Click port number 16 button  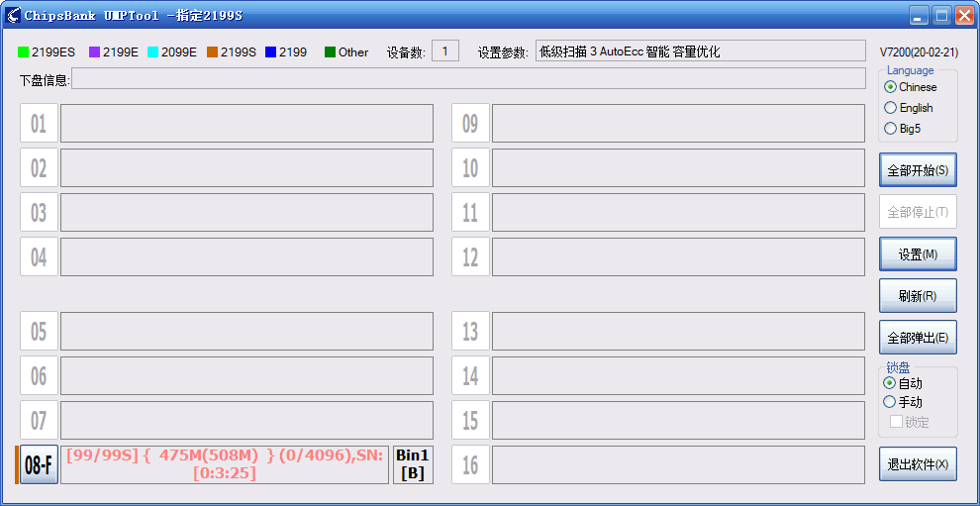click(470, 464)
